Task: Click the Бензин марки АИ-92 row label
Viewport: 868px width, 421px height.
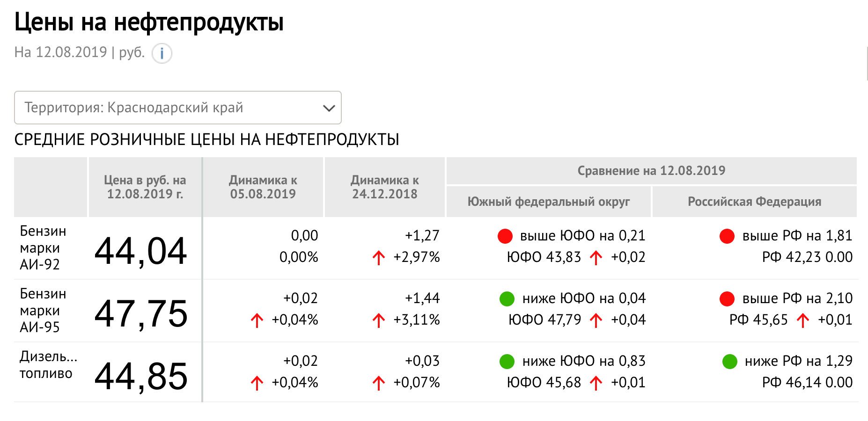Action: [x=43, y=248]
